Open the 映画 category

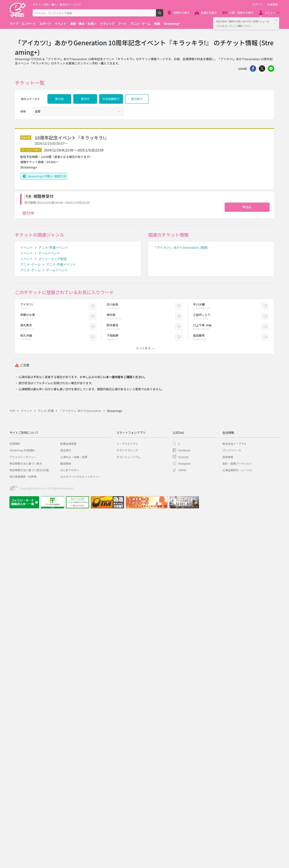[x=157, y=24]
